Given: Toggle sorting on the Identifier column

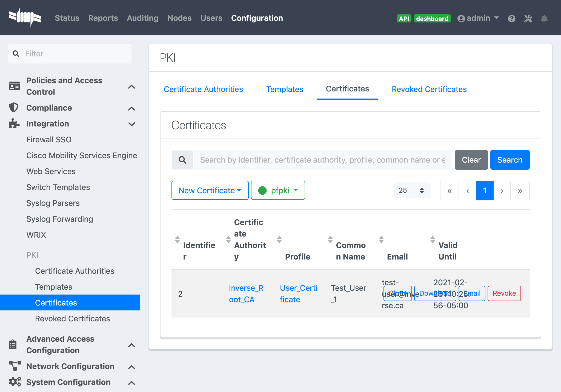Looking at the screenshot, I should tap(178, 239).
